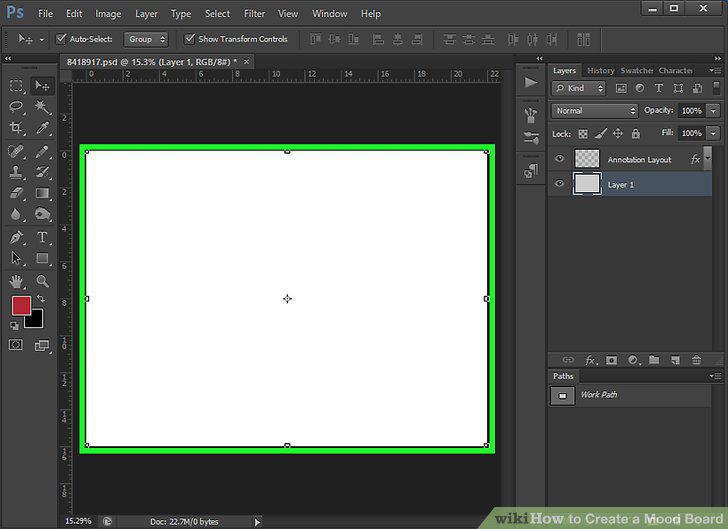Select the Zoom tool

pyautogui.click(x=42, y=281)
